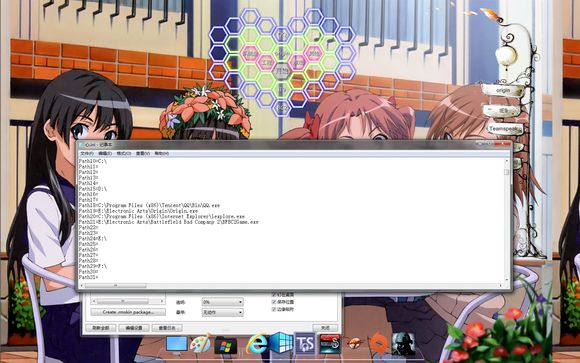The height and width of the screenshot is (363, 580).
Task: Click the Windows logo folder dock icon
Action: [225, 346]
